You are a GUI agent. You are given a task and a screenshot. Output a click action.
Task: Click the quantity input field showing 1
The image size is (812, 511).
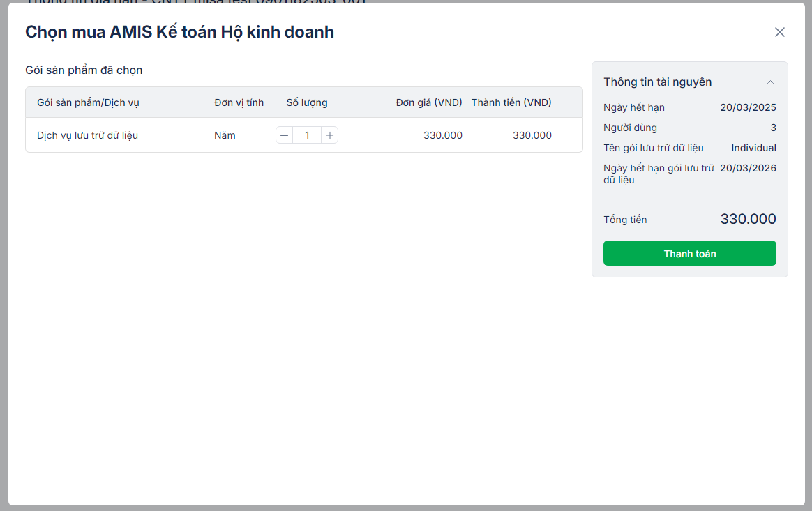pos(307,135)
